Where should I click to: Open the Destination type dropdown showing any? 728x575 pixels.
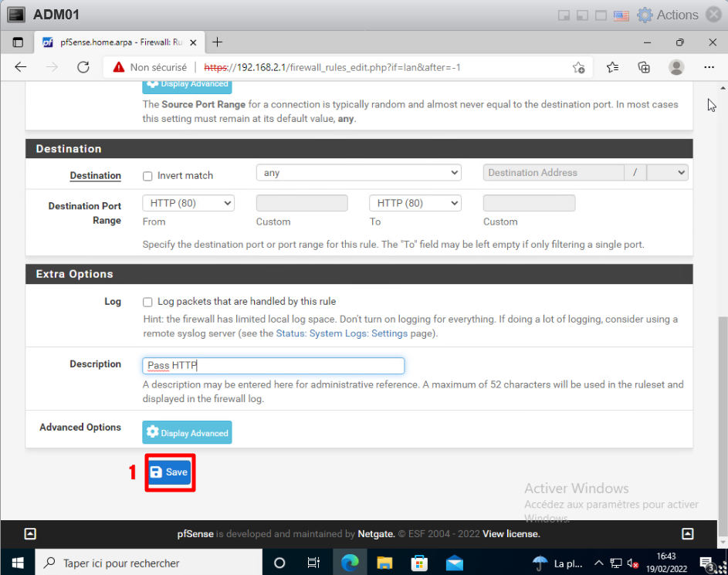tap(358, 173)
